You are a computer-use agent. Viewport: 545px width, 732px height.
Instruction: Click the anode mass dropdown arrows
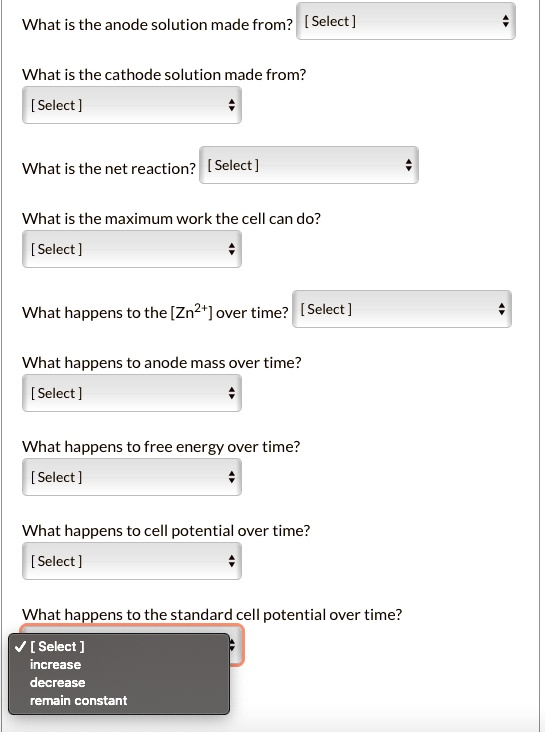pos(232,393)
